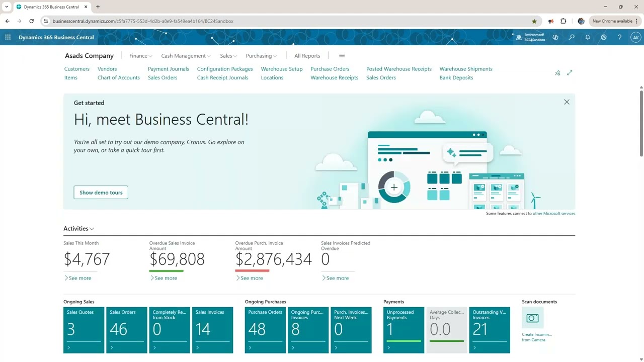
Task: Click the $2,876,434 overdue purchase amount
Action: [x=274, y=259]
